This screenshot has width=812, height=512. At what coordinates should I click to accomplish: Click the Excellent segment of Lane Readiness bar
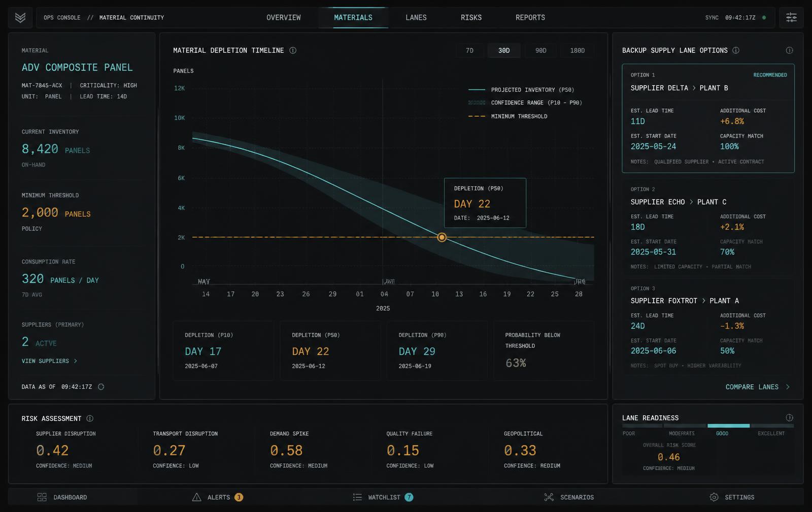772,426
